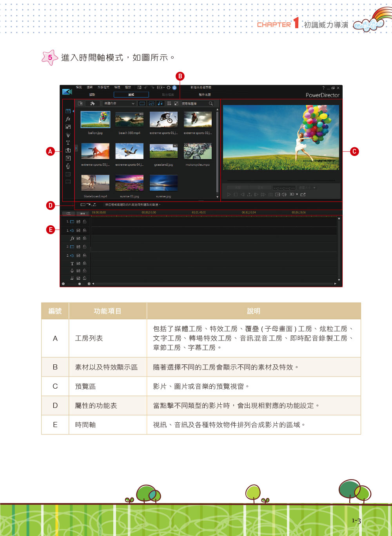Switch to the 製作光碟 tab

tap(205, 94)
